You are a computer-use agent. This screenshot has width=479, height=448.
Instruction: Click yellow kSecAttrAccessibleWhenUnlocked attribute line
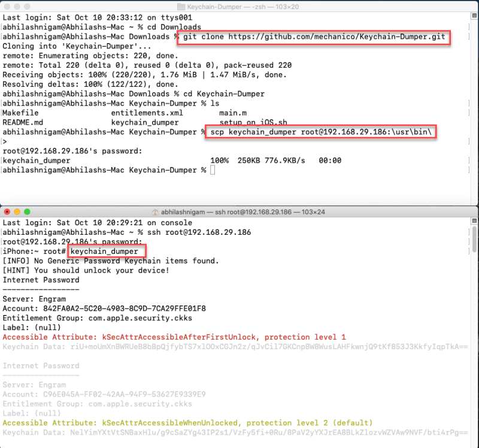[187, 423]
